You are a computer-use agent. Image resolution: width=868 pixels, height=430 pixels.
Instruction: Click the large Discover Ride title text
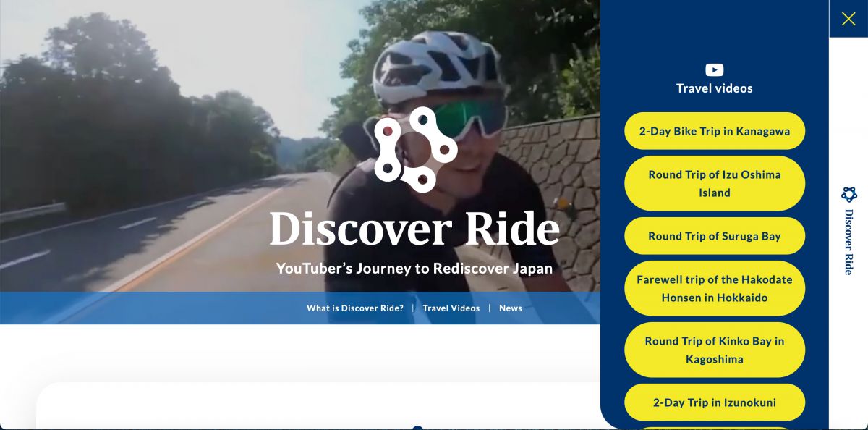point(415,228)
